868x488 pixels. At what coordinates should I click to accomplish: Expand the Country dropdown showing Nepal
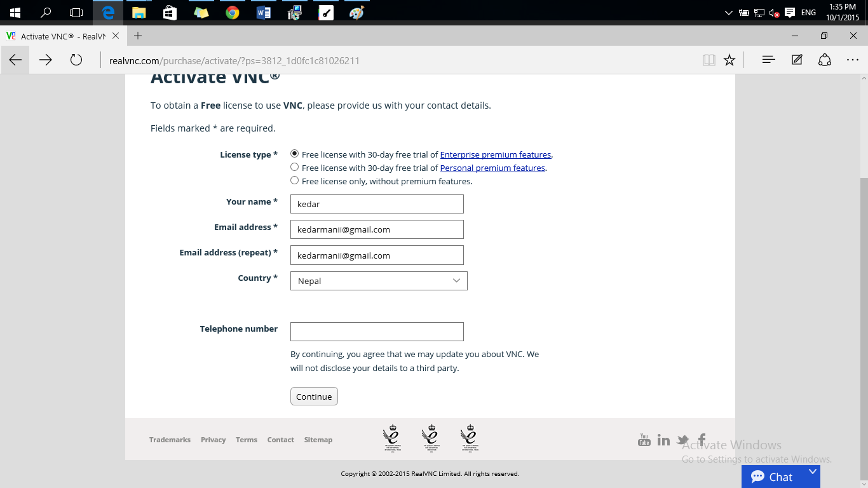pyautogui.click(x=379, y=281)
